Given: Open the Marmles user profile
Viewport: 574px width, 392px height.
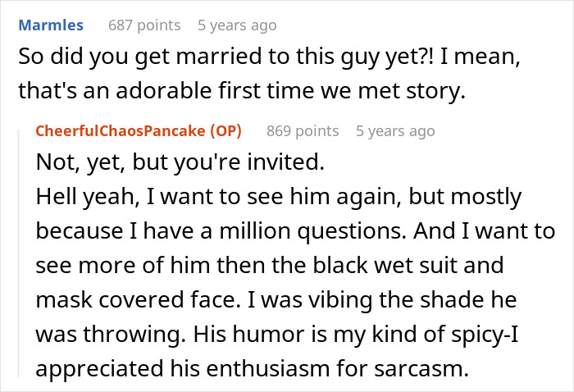Looking at the screenshot, I should click(51, 25).
